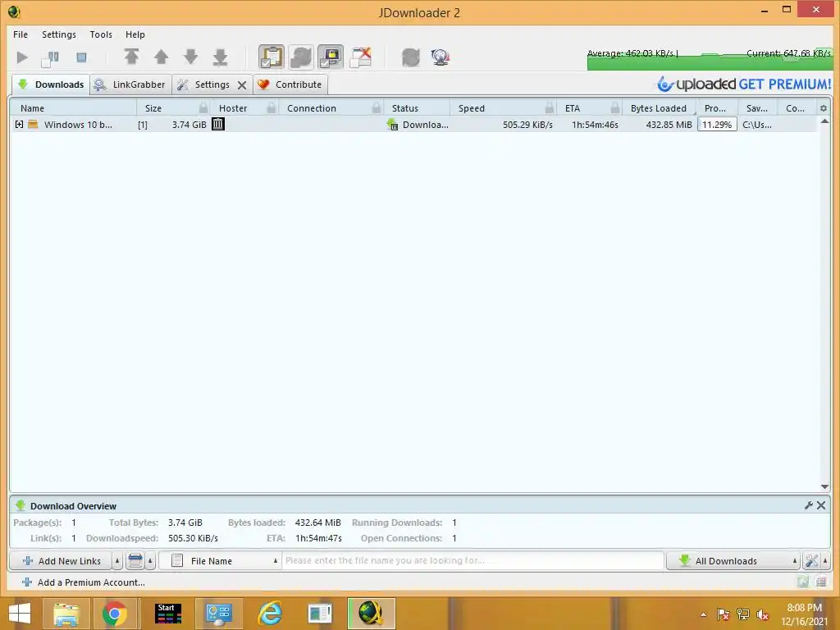Image resolution: width=840 pixels, height=630 pixels.
Task: Switch to the LinkGrabber tab
Action: [x=130, y=84]
